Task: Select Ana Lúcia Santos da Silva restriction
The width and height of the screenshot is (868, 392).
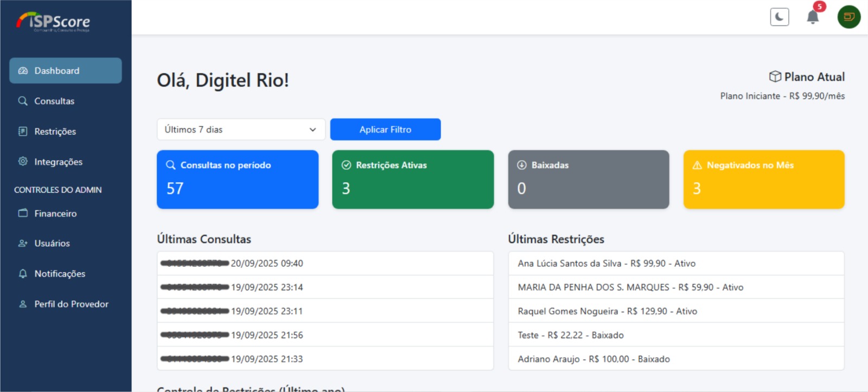Action: pyautogui.click(x=607, y=264)
